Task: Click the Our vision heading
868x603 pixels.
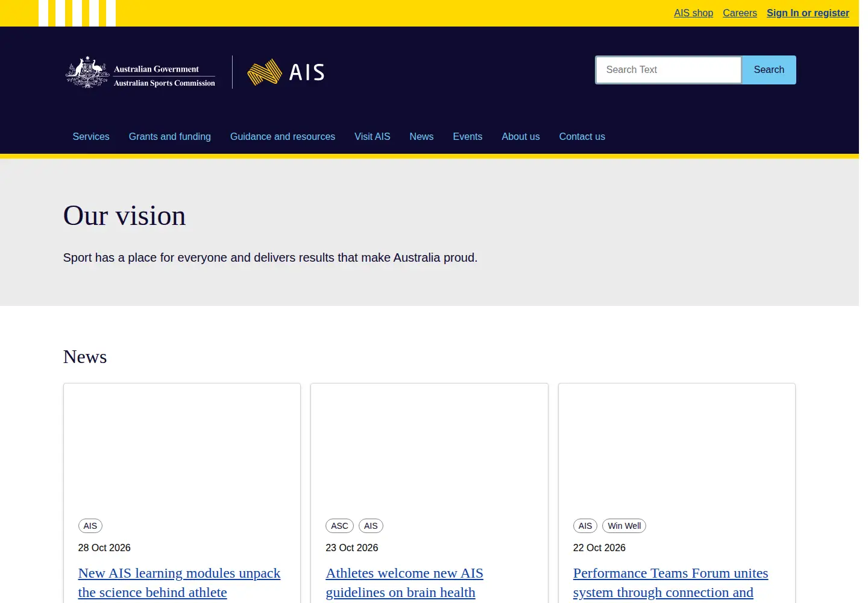Action: pyautogui.click(x=125, y=216)
